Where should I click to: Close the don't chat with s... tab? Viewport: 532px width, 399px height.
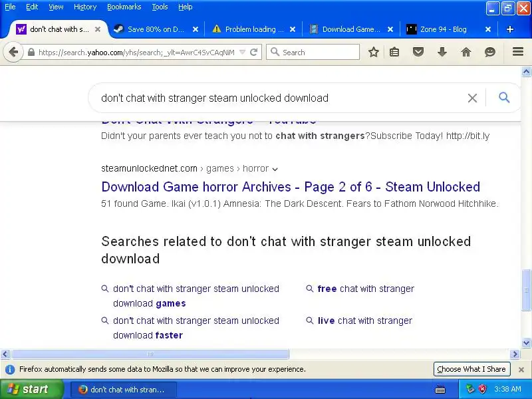[98, 29]
